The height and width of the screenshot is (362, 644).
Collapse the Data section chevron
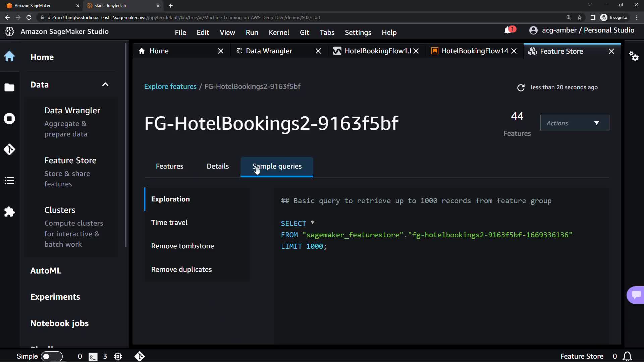click(105, 84)
